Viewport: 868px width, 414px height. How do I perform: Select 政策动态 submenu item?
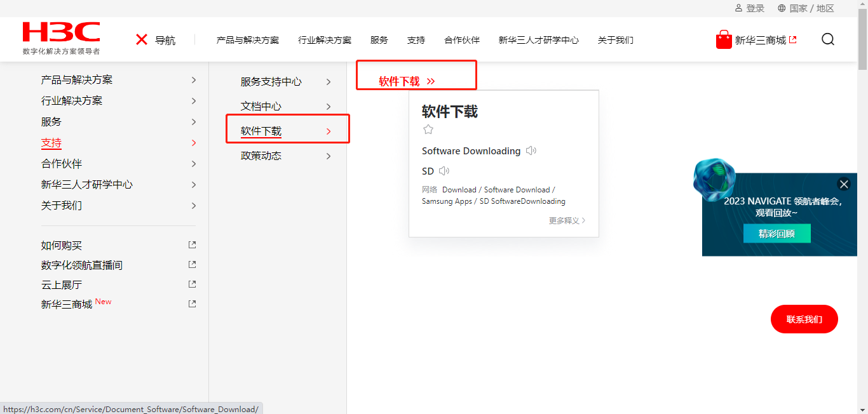261,156
